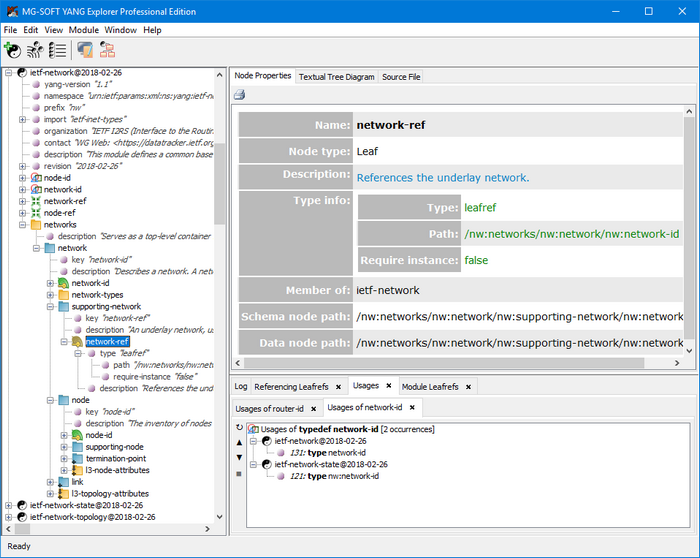Click the orange hierarchy diagram toolbar icon

[107, 50]
